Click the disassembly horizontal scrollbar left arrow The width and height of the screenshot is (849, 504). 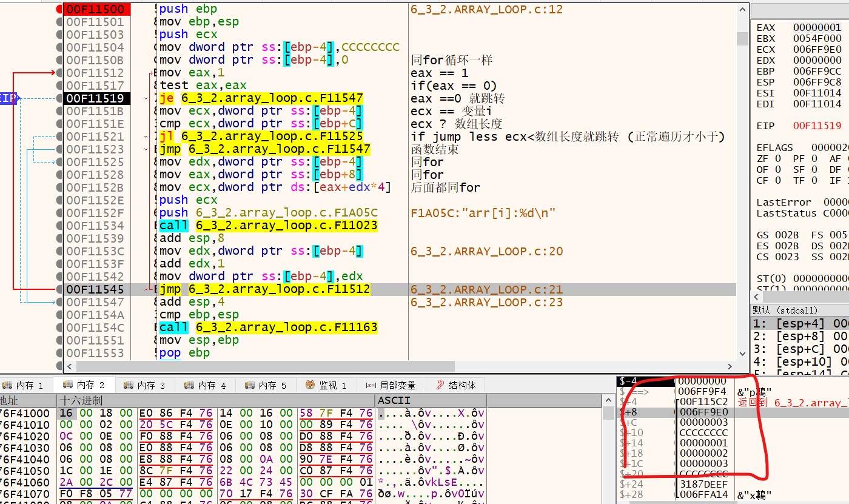pos(69,366)
